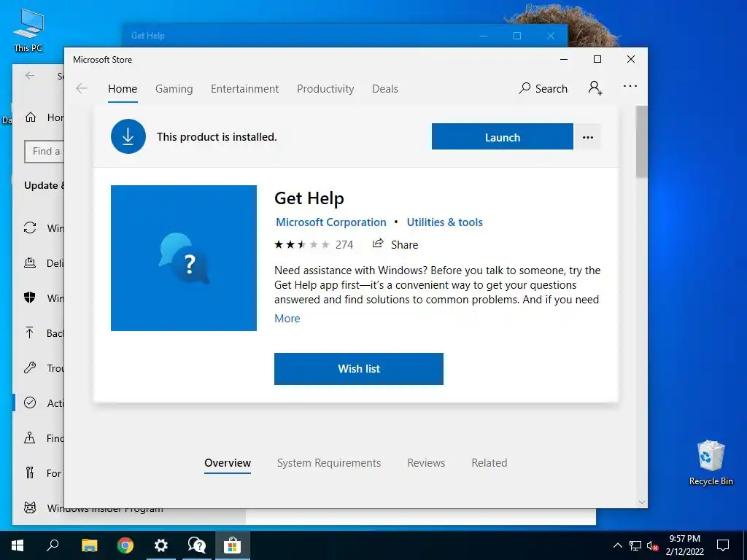This screenshot has height=560, width=747.
Task: Open the Reviews section tab
Action: pos(426,463)
